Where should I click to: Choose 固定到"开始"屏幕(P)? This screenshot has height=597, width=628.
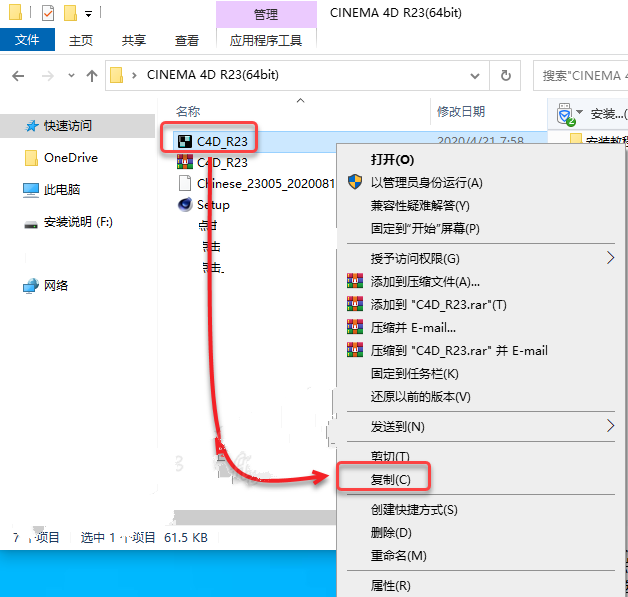click(x=425, y=229)
